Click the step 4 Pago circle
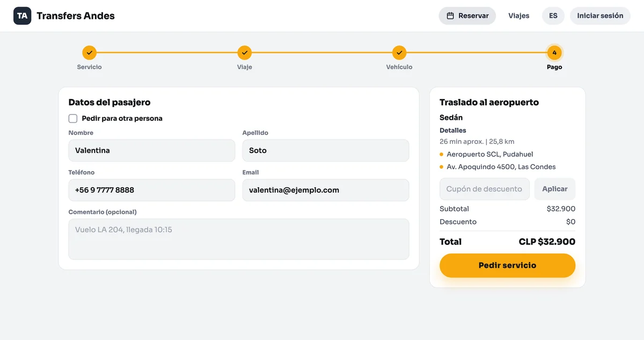Image resolution: width=644 pixels, height=340 pixels. [554, 53]
